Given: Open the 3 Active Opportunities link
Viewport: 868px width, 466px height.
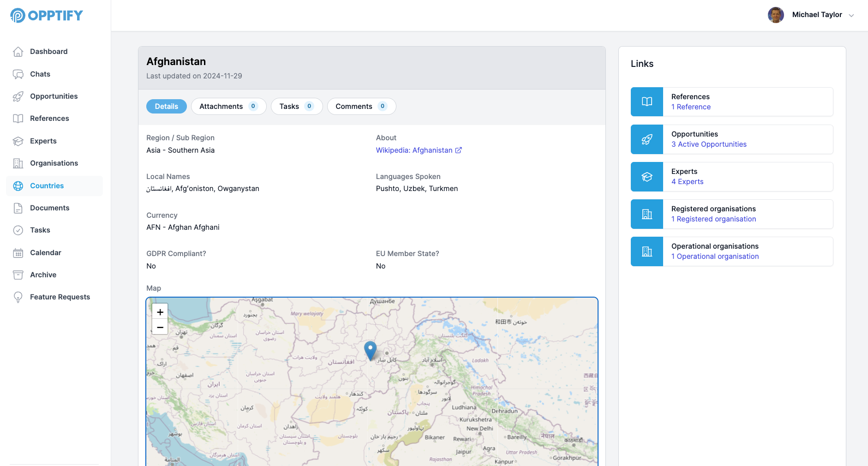Looking at the screenshot, I should [709, 144].
